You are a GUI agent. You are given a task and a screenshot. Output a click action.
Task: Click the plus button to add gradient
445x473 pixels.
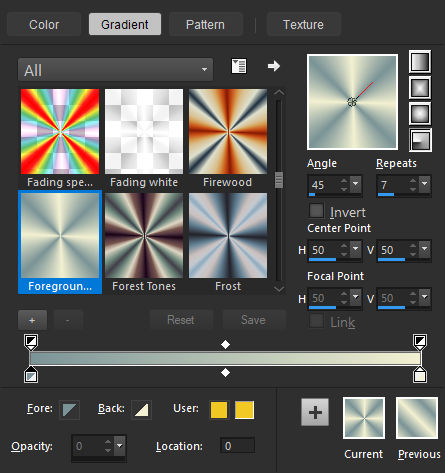(x=32, y=320)
